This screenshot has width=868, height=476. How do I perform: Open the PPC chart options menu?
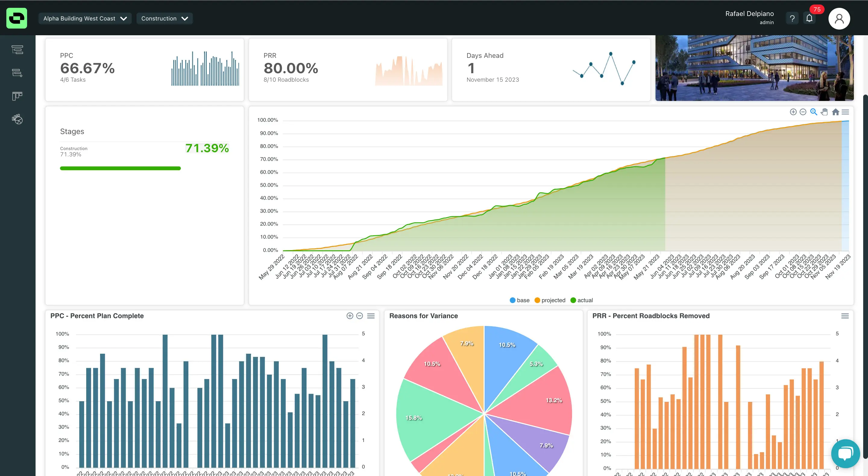pyautogui.click(x=371, y=316)
